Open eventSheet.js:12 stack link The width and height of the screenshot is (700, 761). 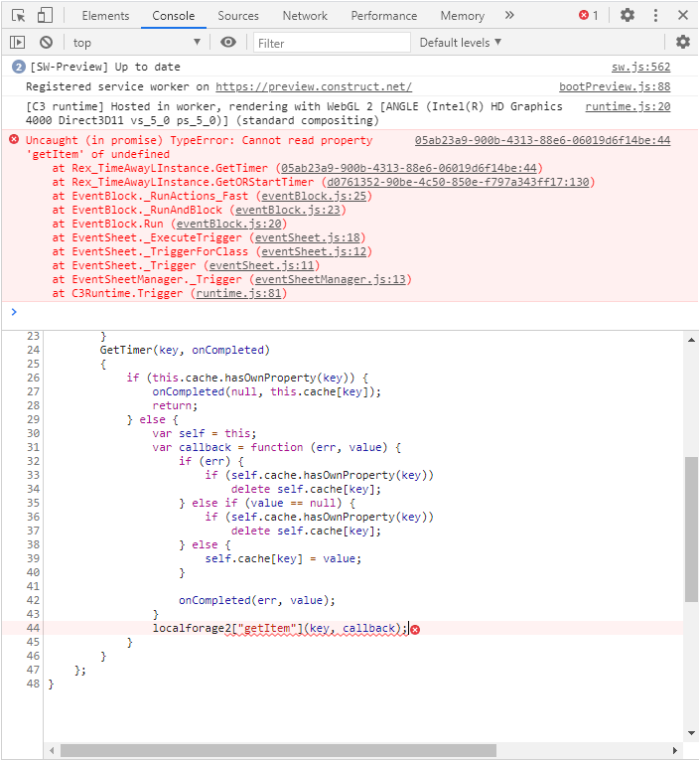[x=314, y=251]
